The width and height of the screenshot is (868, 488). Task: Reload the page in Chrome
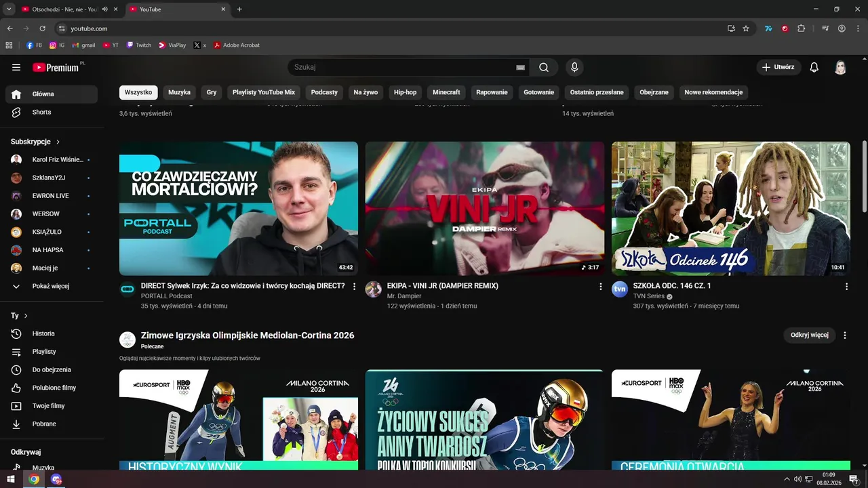point(42,28)
